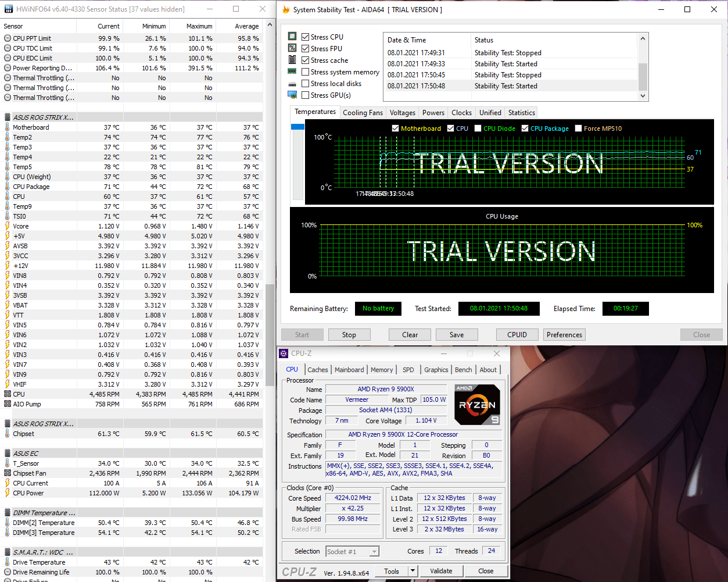
Task: Open AIDA64 Preferences
Action: point(564,335)
